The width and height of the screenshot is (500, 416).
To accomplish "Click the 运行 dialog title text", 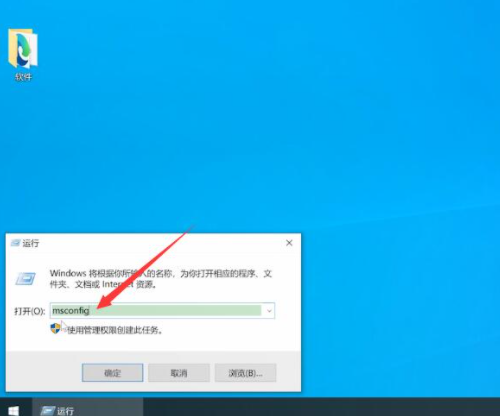I will click(31, 243).
